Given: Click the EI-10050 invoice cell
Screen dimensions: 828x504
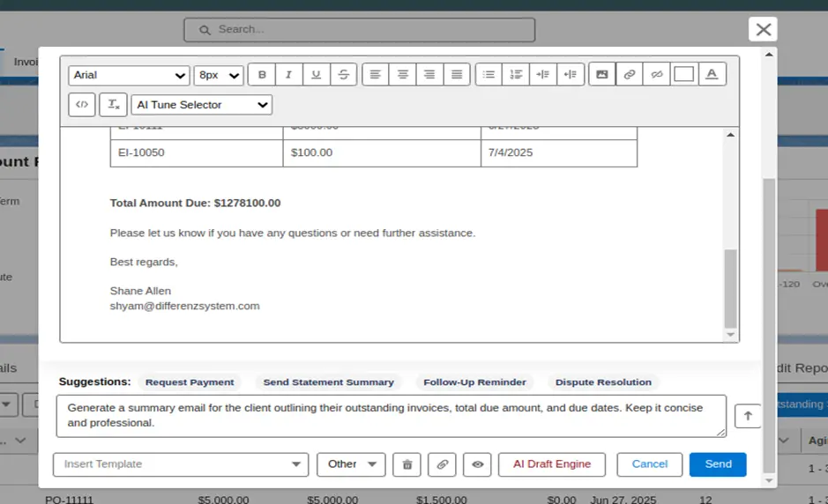Looking at the screenshot, I should click(x=197, y=153).
